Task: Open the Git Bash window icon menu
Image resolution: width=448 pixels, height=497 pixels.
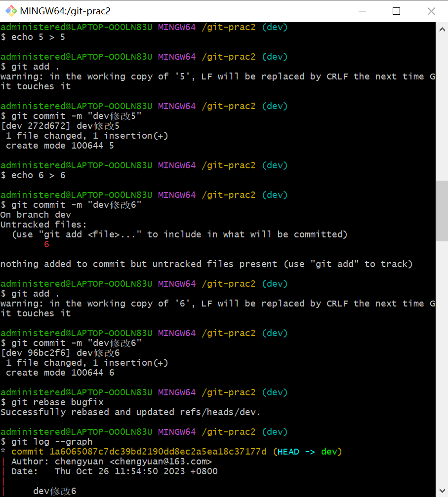Action: (11, 11)
